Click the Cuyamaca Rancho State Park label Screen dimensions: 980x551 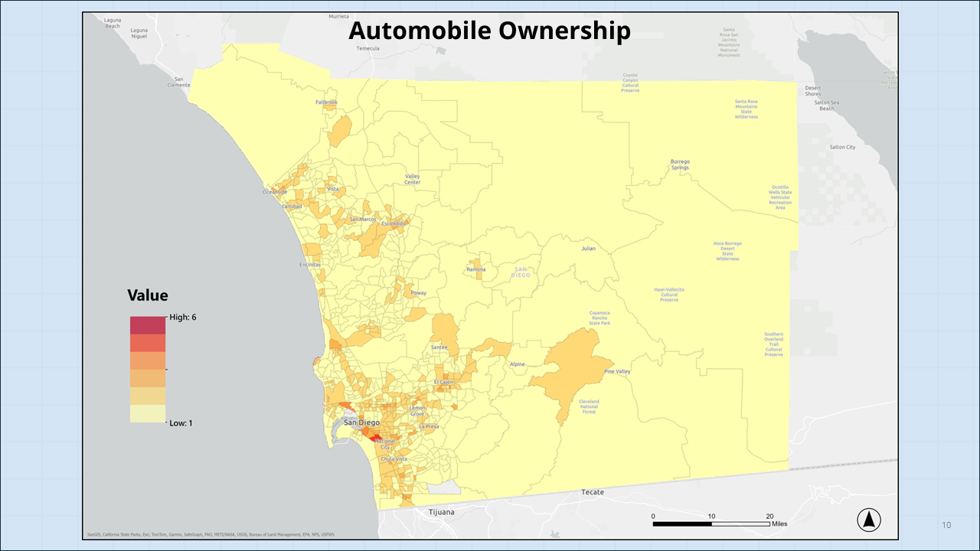(599, 318)
